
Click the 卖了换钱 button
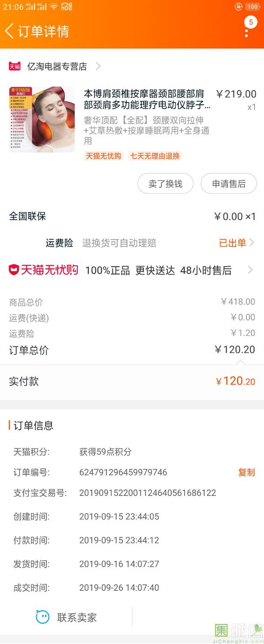point(165,184)
